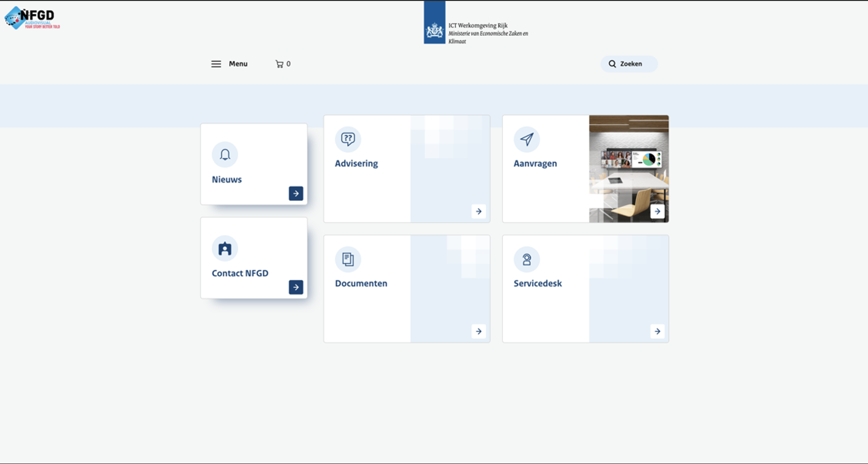Click the arrow on the Servicedesk tile
Image resolution: width=868 pixels, height=464 pixels.
click(657, 331)
